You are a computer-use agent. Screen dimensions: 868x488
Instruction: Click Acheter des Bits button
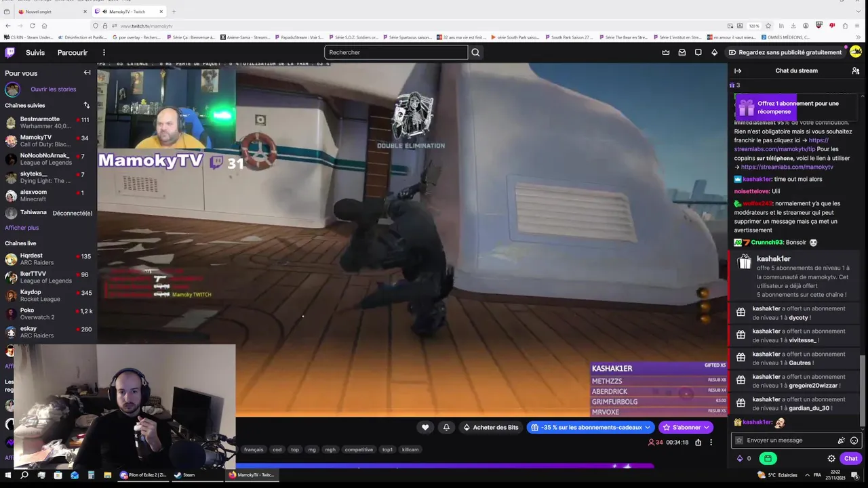pos(490,427)
